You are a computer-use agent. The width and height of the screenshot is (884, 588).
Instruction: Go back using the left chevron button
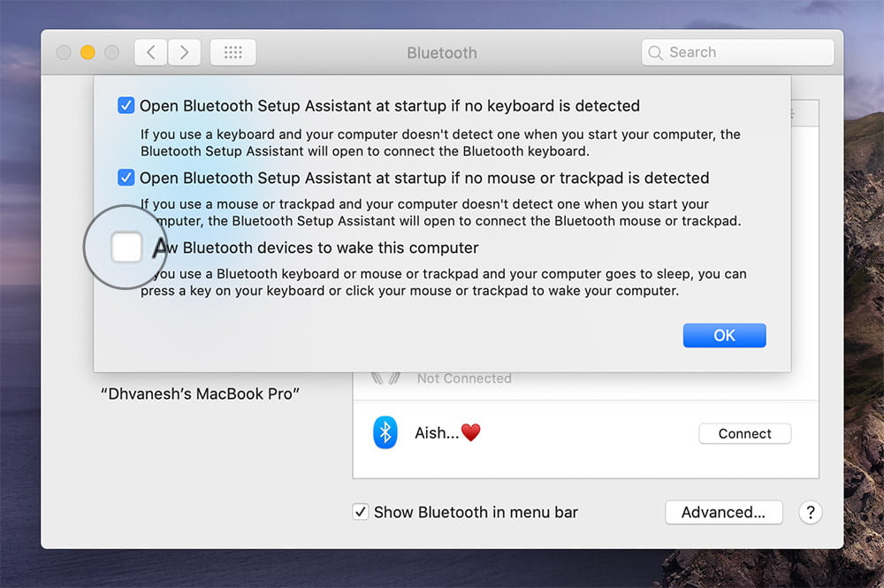tap(151, 53)
